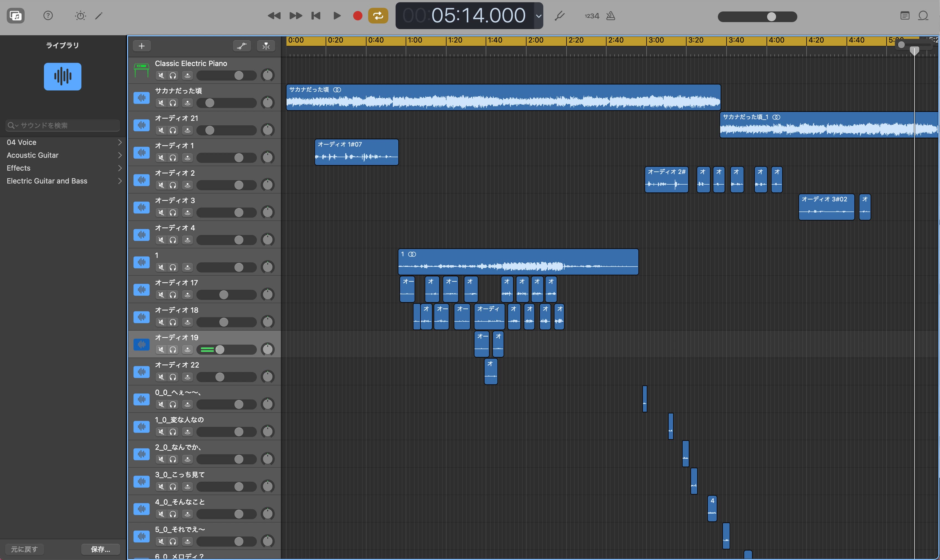Viewport: 940px width, 560px height.
Task: Click the 保存... button
Action: pos(100,549)
